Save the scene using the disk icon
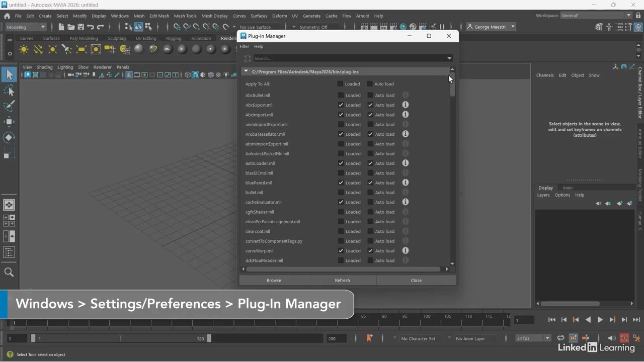The image size is (644, 362). pyautogui.click(x=80, y=27)
